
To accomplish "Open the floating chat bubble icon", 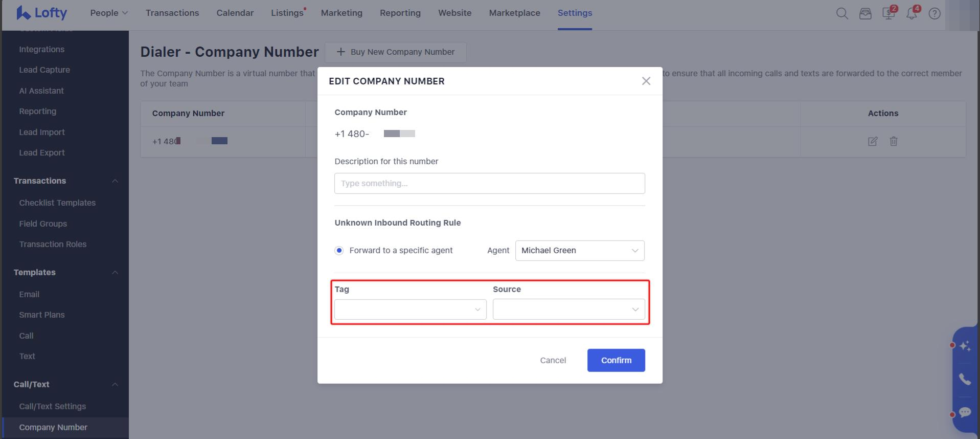I will click(965, 412).
